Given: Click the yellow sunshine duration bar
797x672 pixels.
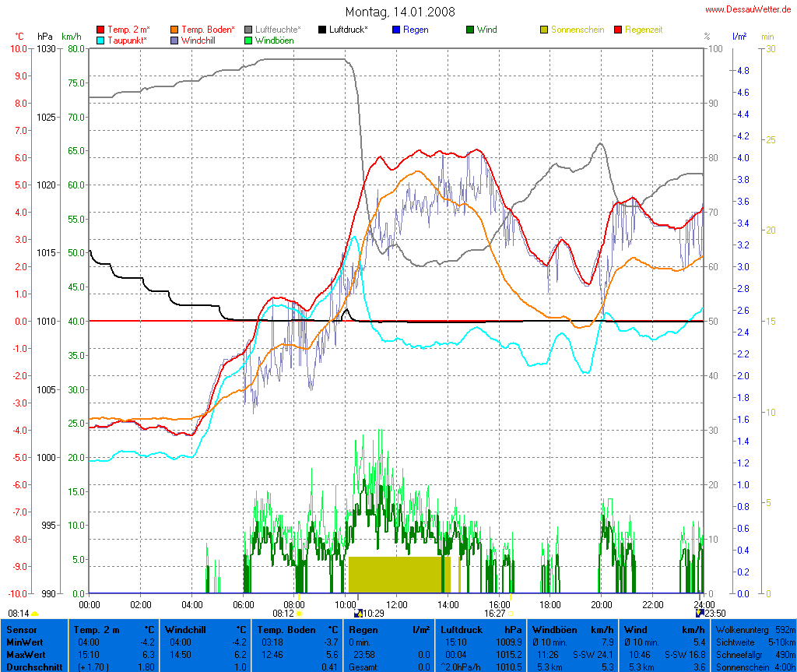Looking at the screenshot, I should pos(398,575).
